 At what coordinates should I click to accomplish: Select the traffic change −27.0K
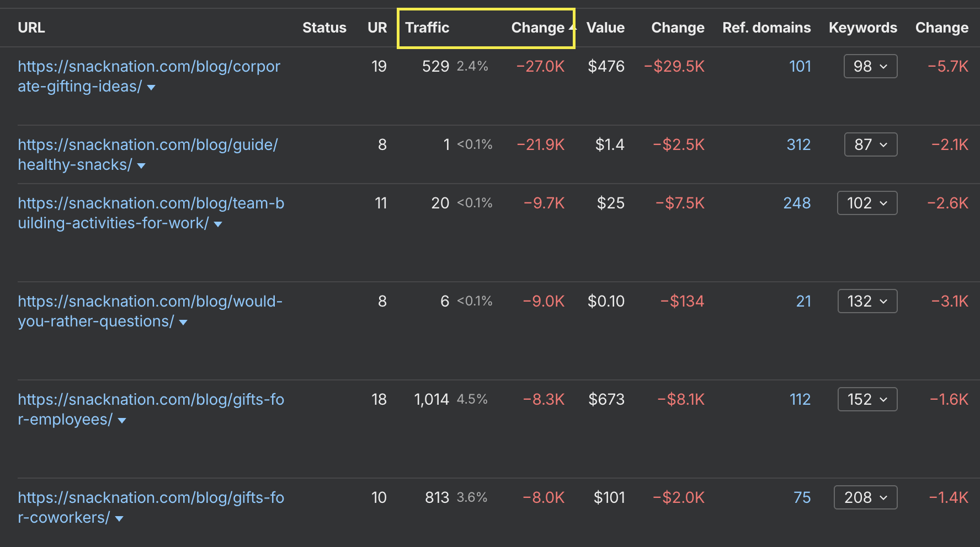(x=540, y=66)
